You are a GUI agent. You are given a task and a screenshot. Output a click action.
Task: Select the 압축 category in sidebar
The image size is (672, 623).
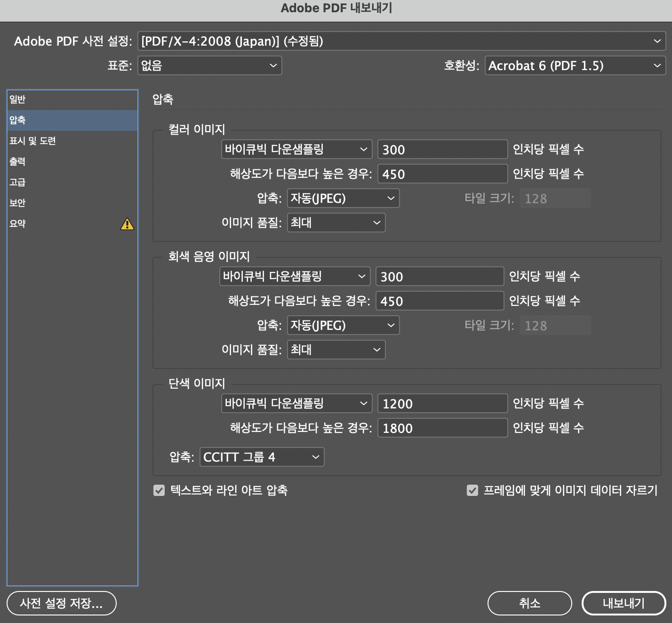click(72, 120)
